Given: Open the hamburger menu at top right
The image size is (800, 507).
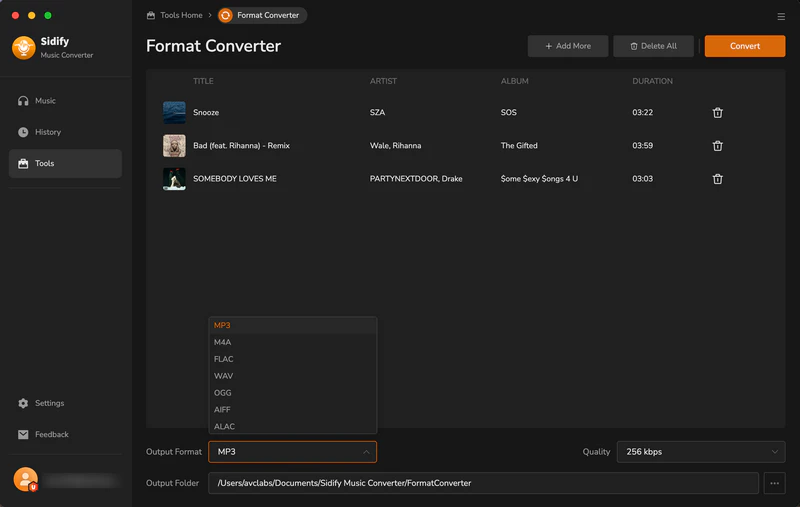Looking at the screenshot, I should coord(781,17).
